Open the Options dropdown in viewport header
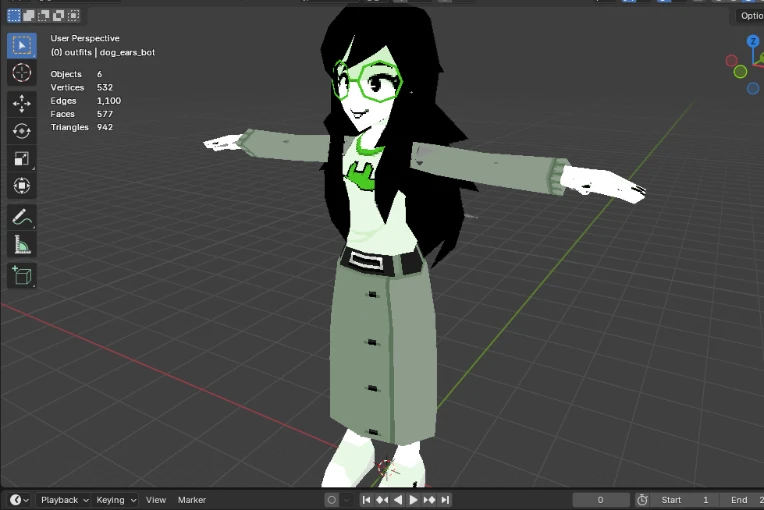This screenshot has height=510, width=764. [x=749, y=16]
